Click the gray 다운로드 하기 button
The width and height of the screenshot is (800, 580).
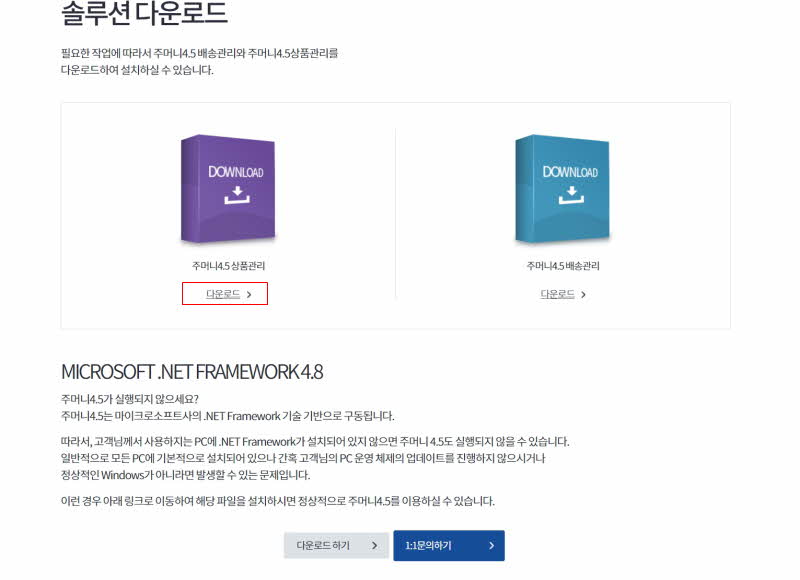(x=336, y=545)
